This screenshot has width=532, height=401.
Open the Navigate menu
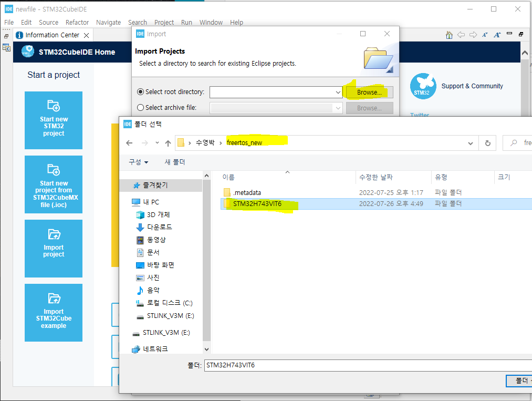[108, 23]
